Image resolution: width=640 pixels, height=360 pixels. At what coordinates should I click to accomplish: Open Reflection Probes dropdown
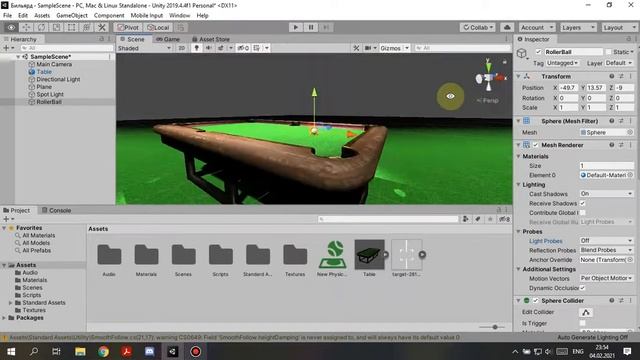pyautogui.click(x=606, y=250)
